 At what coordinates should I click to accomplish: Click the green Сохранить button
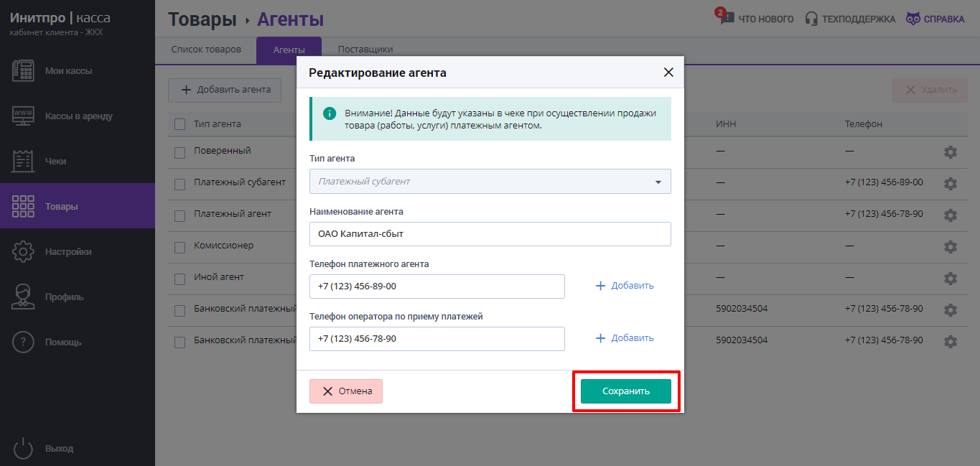pos(626,391)
